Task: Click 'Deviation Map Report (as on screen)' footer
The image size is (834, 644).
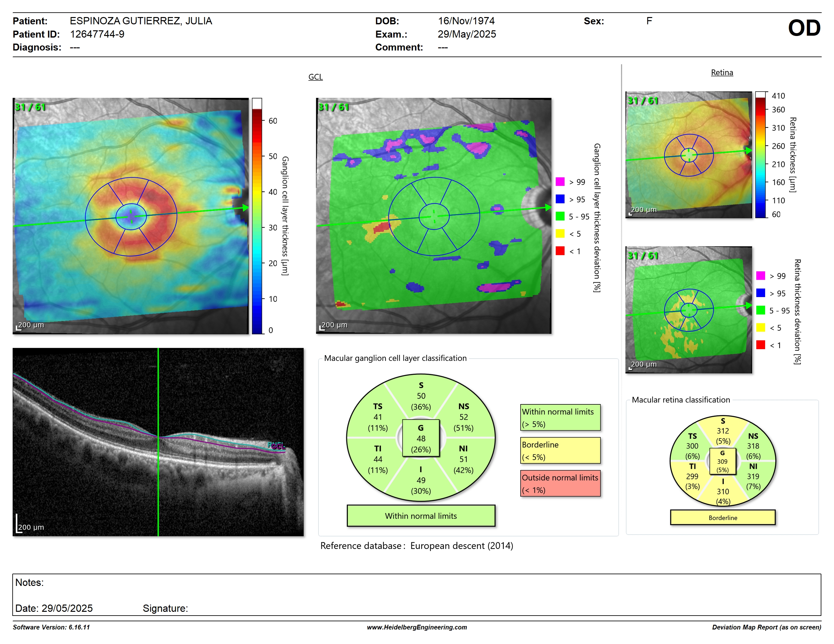Action: coord(766,627)
